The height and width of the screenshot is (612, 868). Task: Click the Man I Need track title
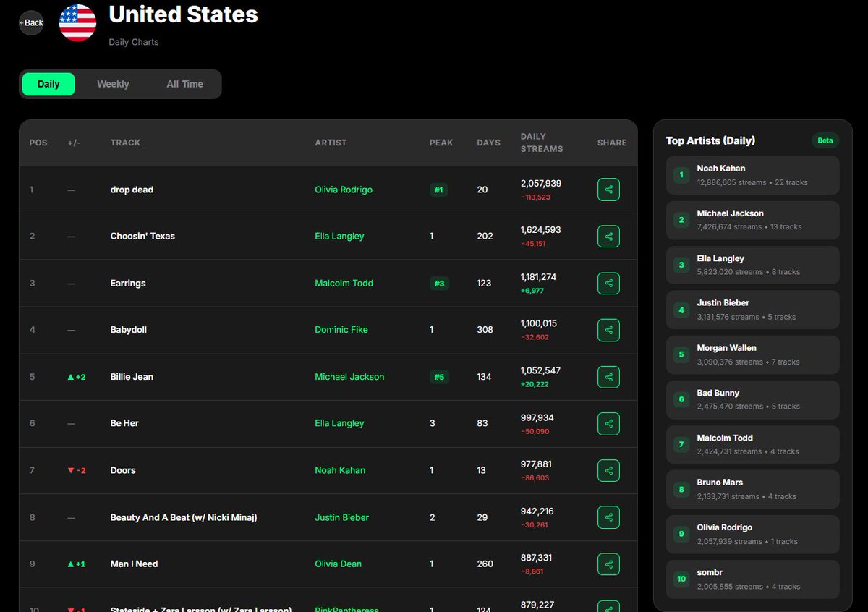tap(134, 564)
